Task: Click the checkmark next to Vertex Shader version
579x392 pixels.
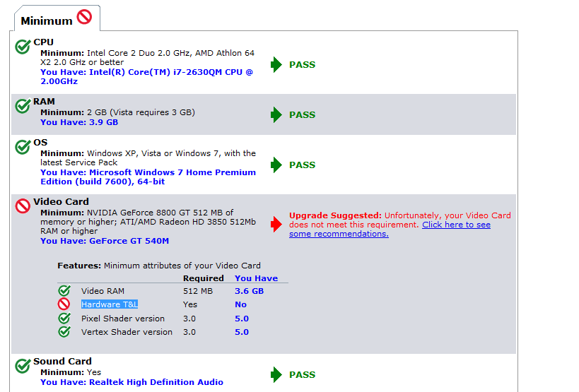Action: click(x=64, y=331)
